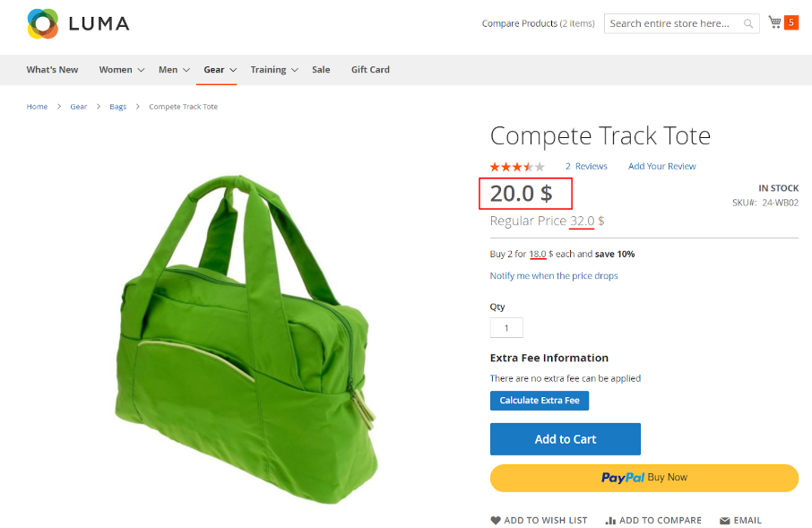Viewport: 812px width, 528px height.
Task: Click the Qty input field
Action: pyautogui.click(x=506, y=327)
